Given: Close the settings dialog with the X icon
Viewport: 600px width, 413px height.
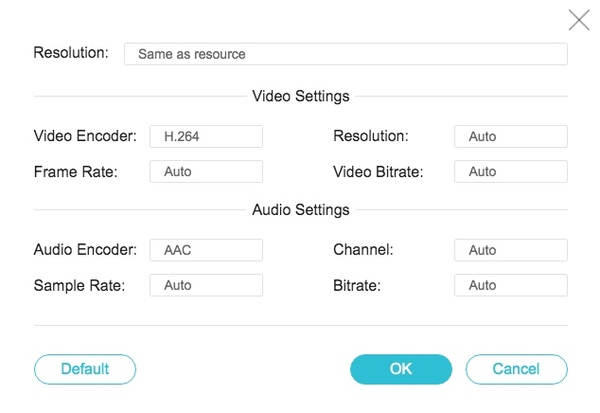Looking at the screenshot, I should click(578, 19).
